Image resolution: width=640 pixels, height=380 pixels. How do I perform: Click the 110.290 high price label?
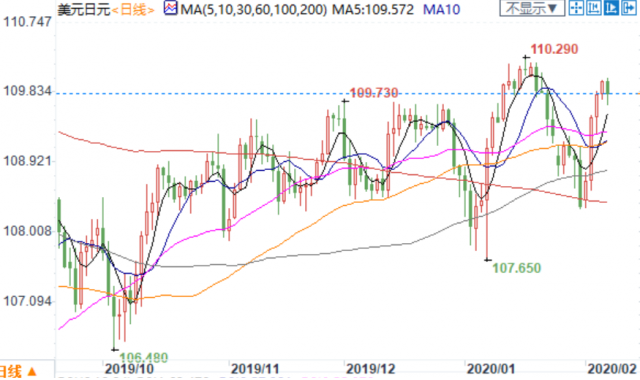coord(554,49)
